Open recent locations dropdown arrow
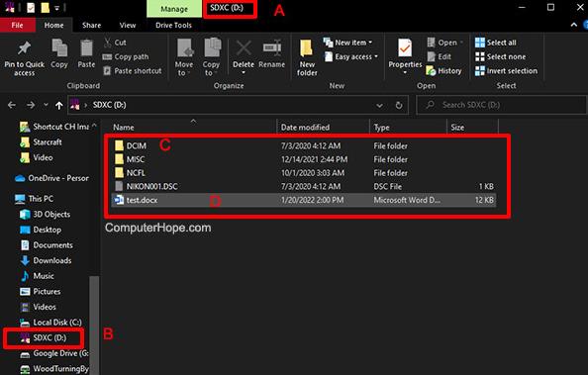The width and height of the screenshot is (588, 375). tap(46, 105)
